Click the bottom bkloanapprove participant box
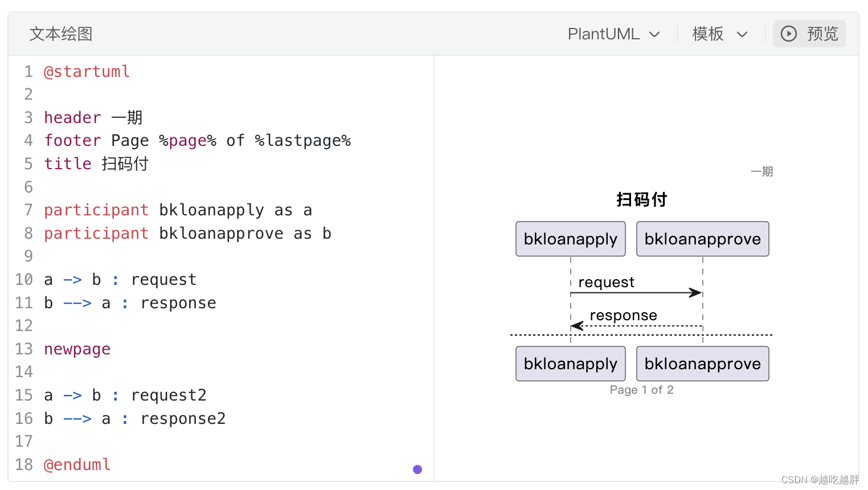This screenshot has width=868, height=490. pyautogui.click(x=702, y=364)
